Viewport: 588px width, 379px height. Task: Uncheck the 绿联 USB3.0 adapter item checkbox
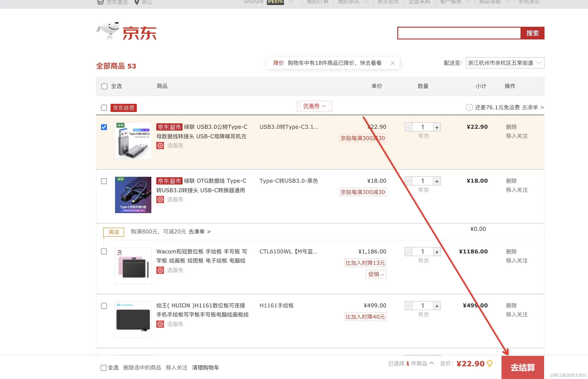[104, 127]
